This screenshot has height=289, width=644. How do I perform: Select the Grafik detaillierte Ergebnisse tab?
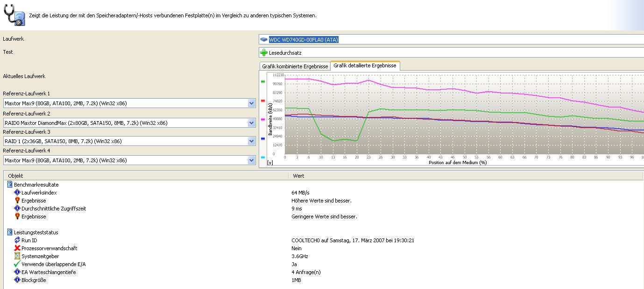[365, 66]
